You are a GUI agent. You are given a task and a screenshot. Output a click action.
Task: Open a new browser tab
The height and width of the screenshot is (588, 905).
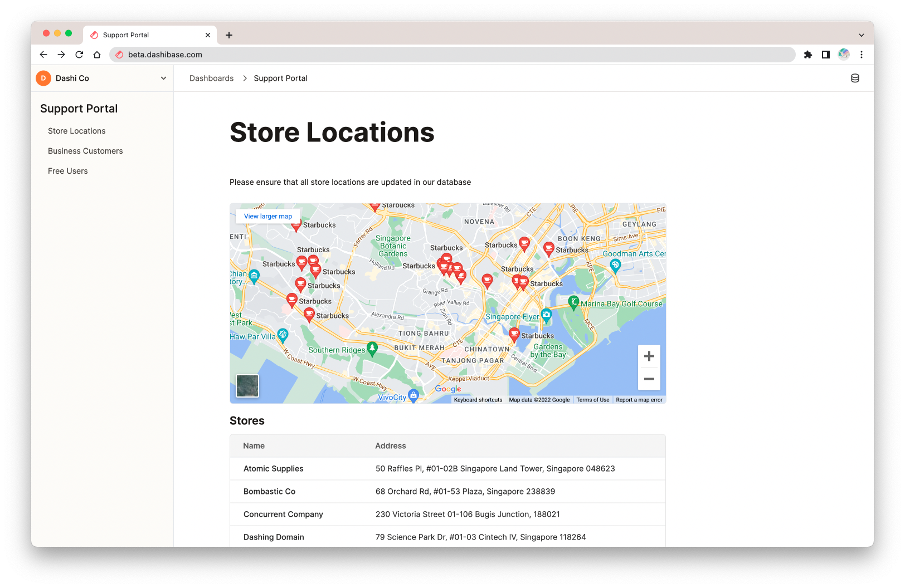click(x=229, y=35)
